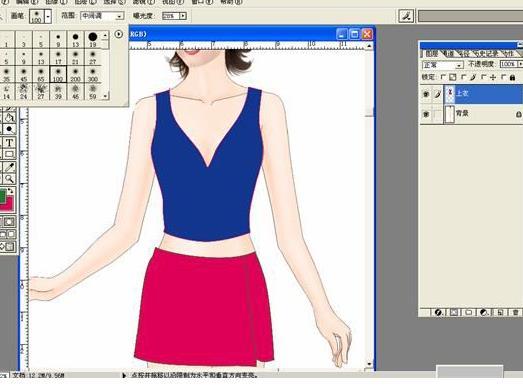
Task: Hide the 背景 layer eye icon
Action: pyautogui.click(x=426, y=114)
